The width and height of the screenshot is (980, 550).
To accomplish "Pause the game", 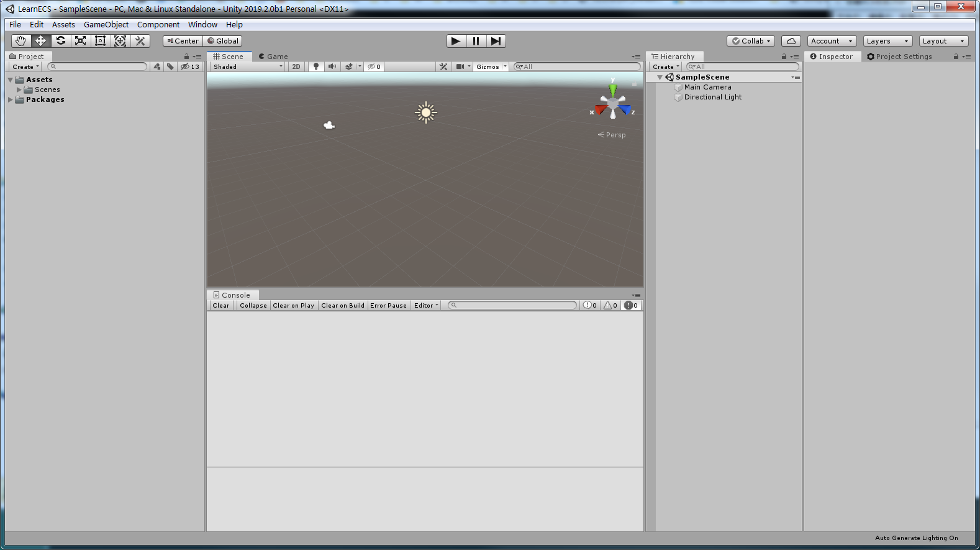I will 476,41.
